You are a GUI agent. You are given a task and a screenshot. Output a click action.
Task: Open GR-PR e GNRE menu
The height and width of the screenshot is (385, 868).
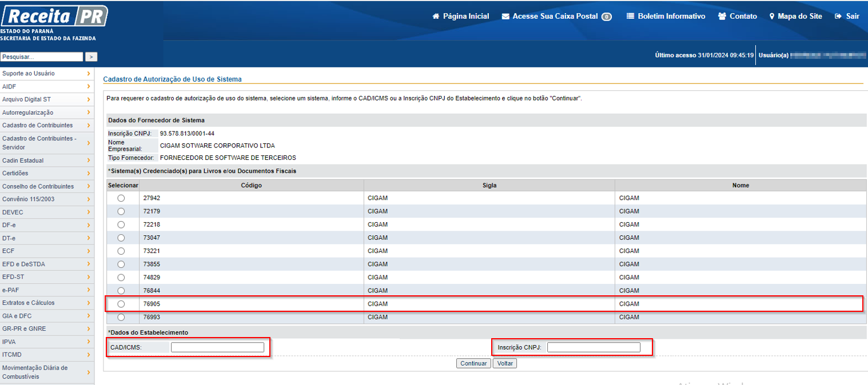[47, 329]
